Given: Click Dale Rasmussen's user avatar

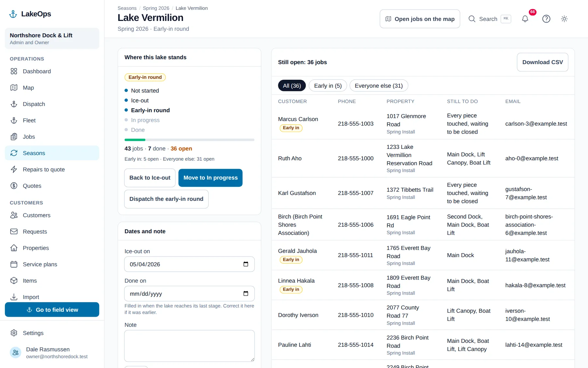Looking at the screenshot, I should pyautogui.click(x=15, y=353).
